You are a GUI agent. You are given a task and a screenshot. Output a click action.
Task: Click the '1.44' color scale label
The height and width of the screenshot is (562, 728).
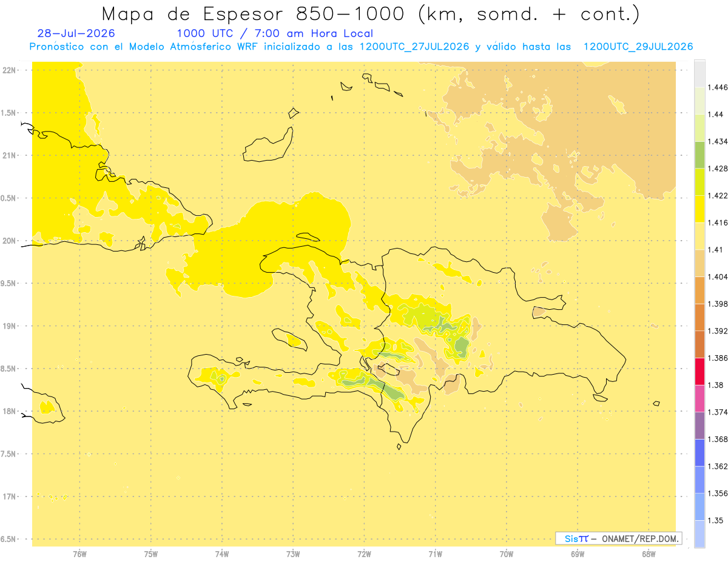click(715, 115)
